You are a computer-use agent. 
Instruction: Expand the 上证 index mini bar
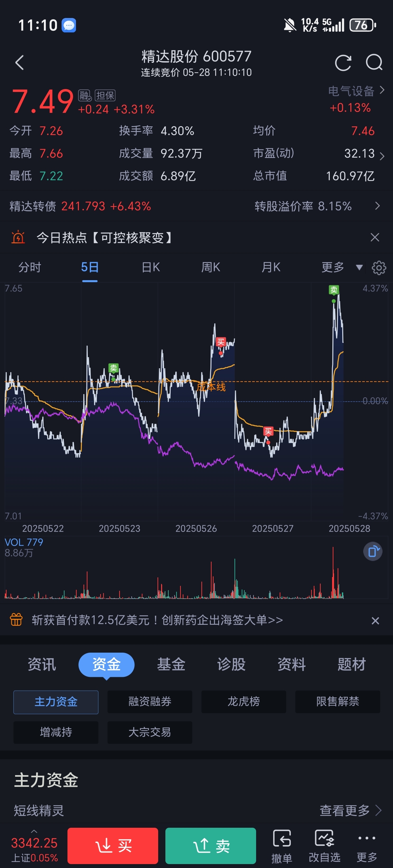click(34, 846)
